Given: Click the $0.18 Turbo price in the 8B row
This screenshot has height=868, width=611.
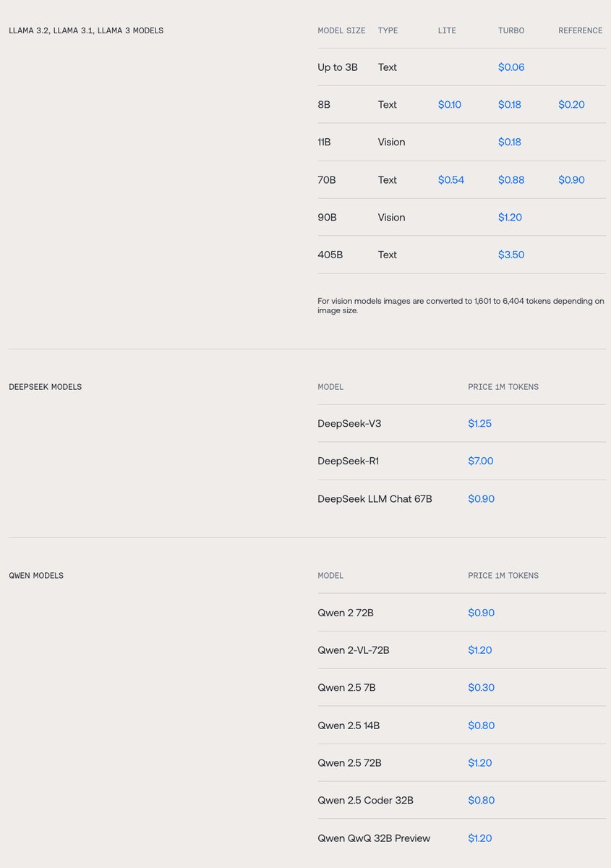Looking at the screenshot, I should 509,105.
